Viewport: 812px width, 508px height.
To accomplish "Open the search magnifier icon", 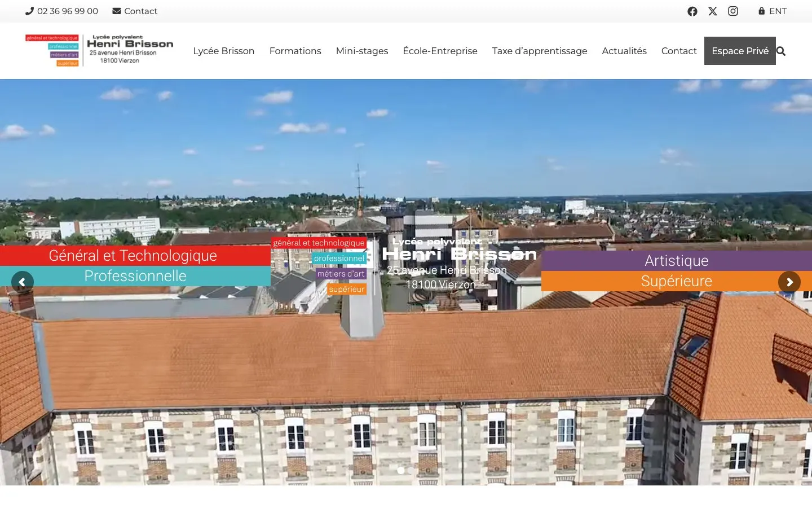I will (781, 51).
